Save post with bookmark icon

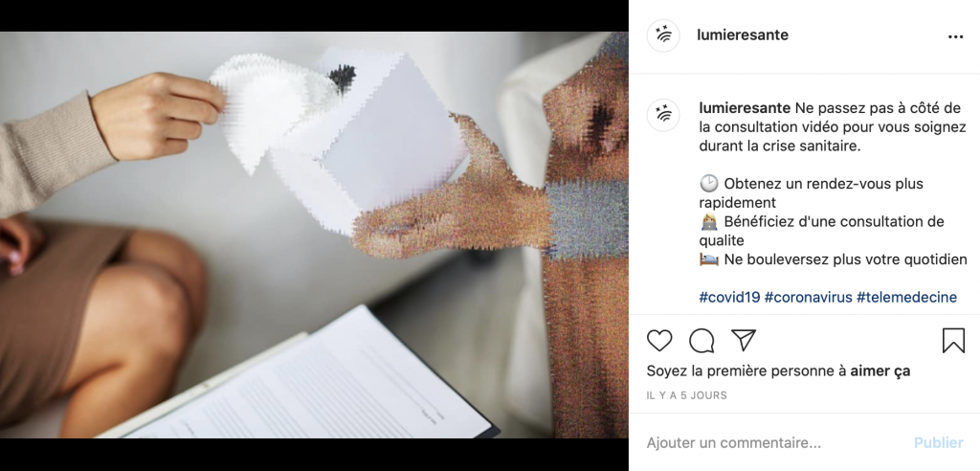953,340
